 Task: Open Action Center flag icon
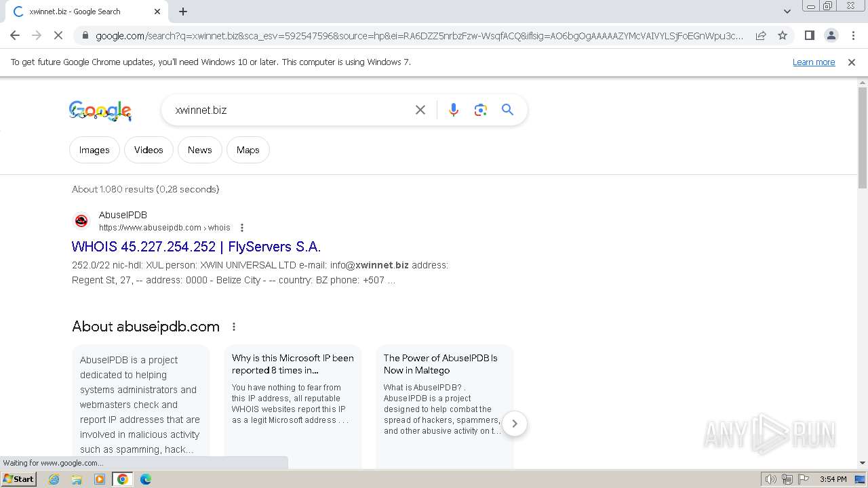click(x=804, y=479)
